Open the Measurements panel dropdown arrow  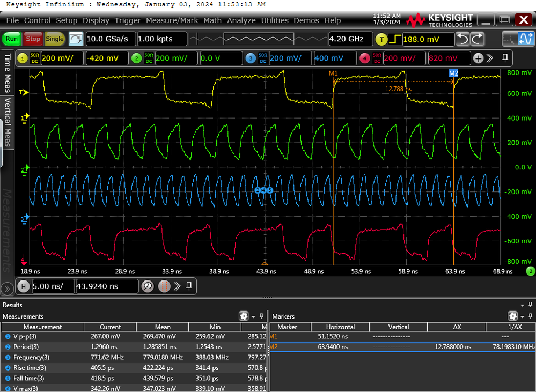tap(253, 316)
